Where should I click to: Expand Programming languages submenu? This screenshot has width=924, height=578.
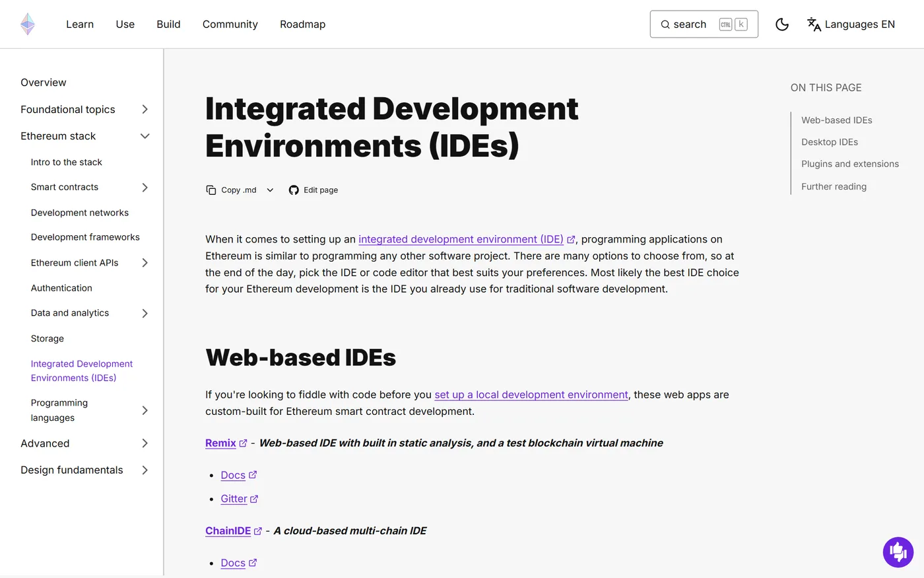(x=145, y=410)
